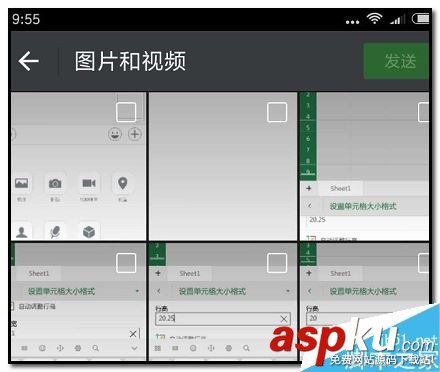Open thumbnail with row height value 20
Screen dimensions: 440x372
(364, 301)
